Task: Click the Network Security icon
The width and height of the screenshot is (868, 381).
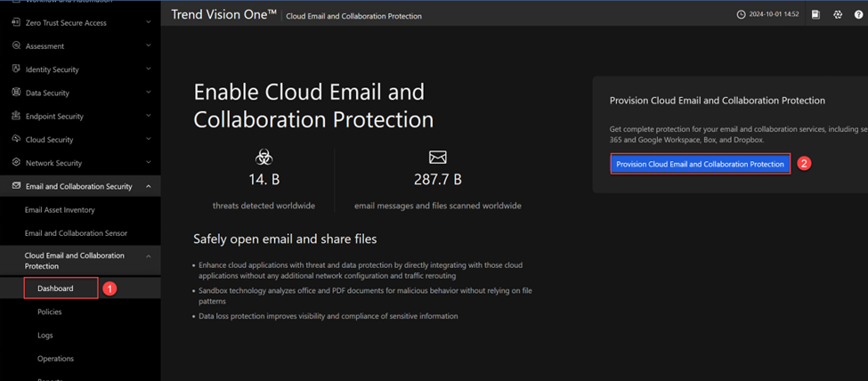Action: tap(16, 163)
